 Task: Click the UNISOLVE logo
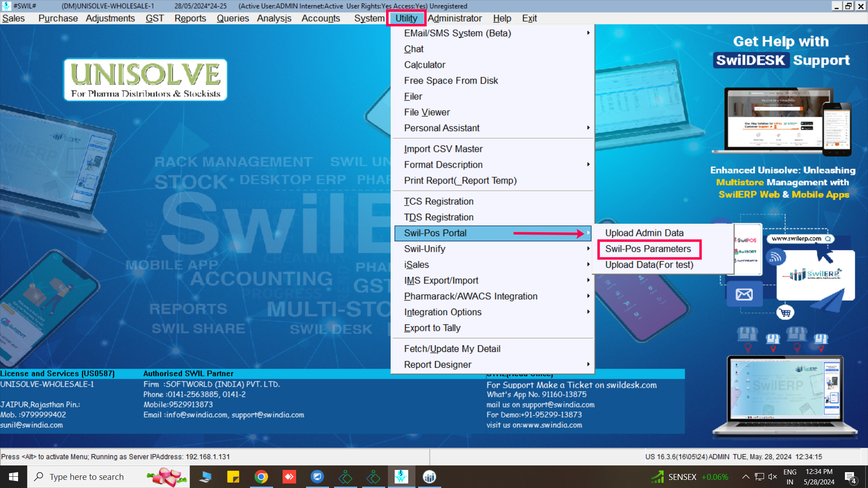click(146, 80)
